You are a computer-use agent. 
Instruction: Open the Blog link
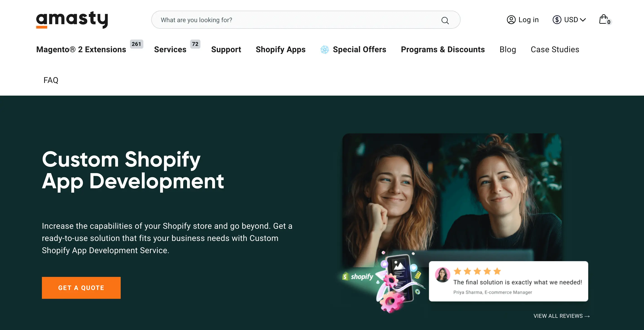tap(507, 49)
